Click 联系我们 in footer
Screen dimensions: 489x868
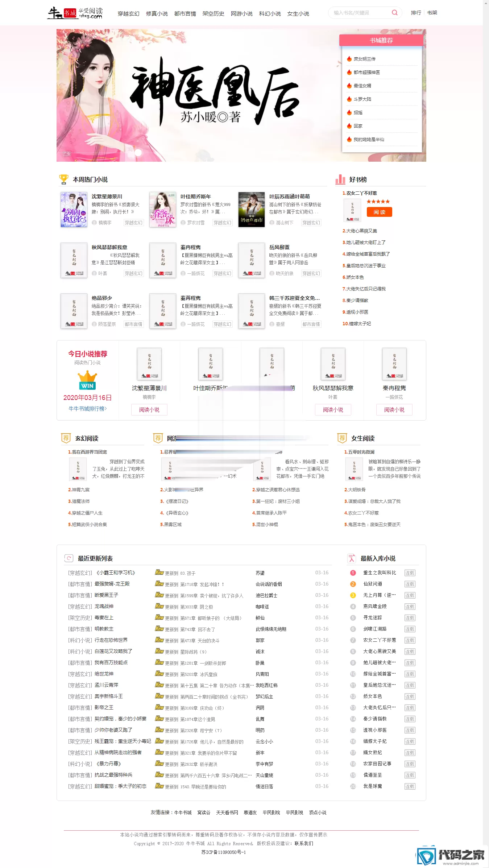pos(304,843)
